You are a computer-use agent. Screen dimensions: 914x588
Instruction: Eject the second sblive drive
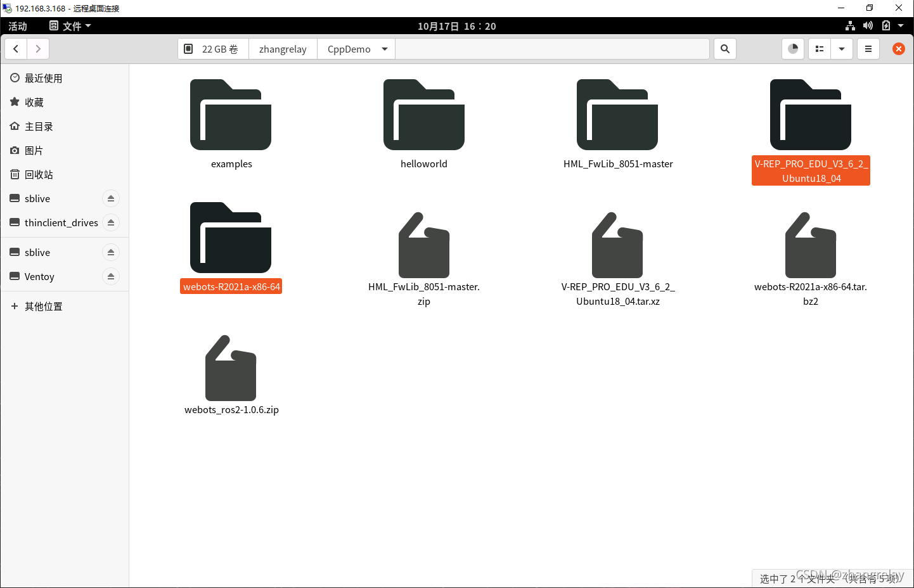point(111,252)
